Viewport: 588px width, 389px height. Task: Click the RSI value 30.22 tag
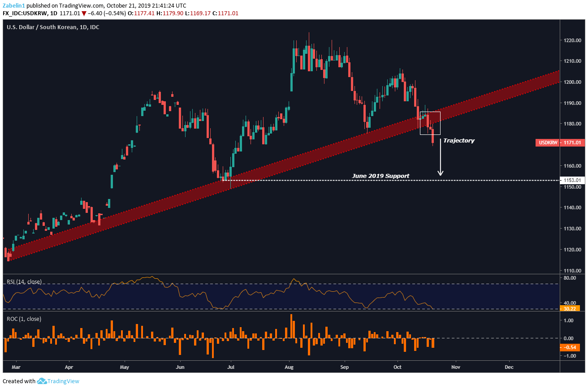click(x=570, y=308)
